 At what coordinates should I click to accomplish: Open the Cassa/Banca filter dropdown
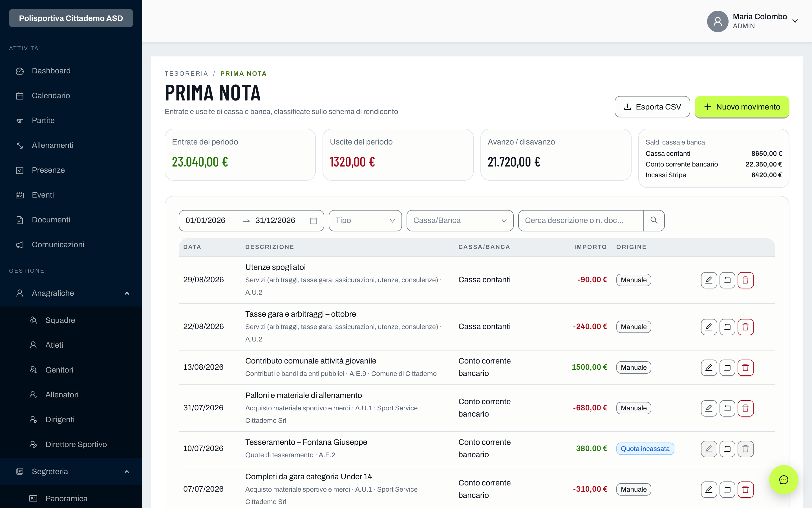460,220
